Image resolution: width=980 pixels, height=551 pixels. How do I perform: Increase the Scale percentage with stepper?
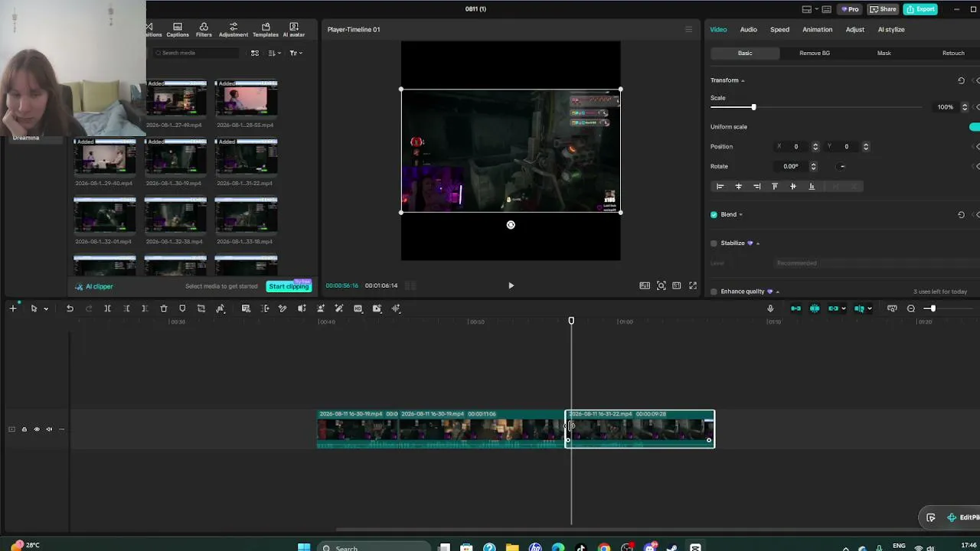coord(965,105)
